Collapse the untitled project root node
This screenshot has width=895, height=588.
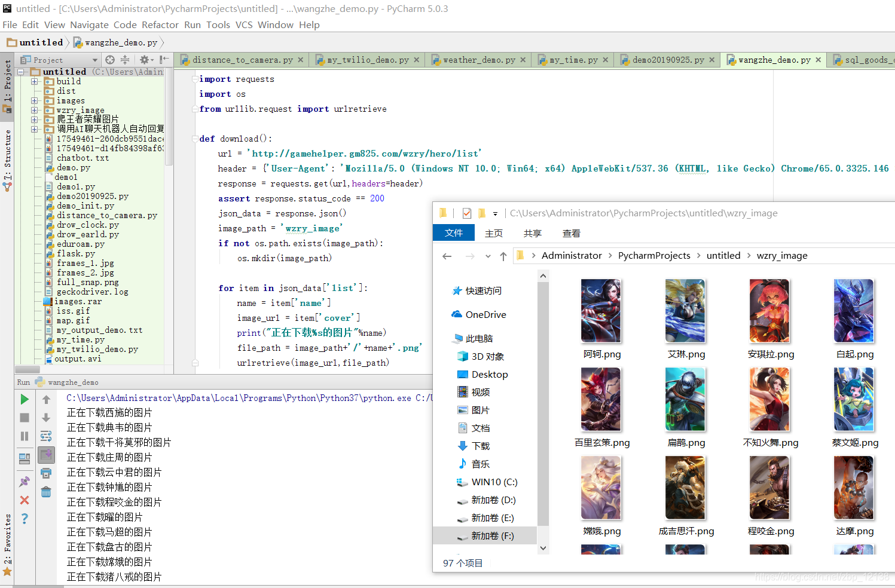(20, 72)
